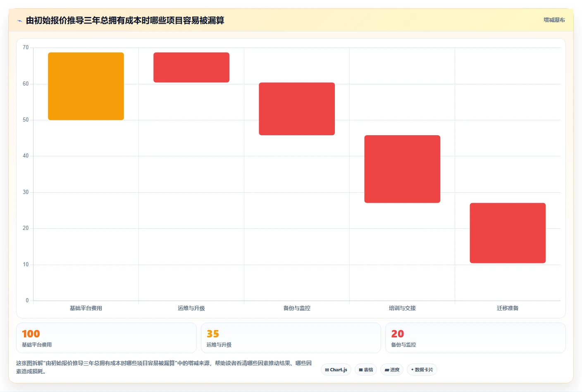
Task: Click 运维与升级 label under the 35 value
Action: pyautogui.click(x=219, y=344)
